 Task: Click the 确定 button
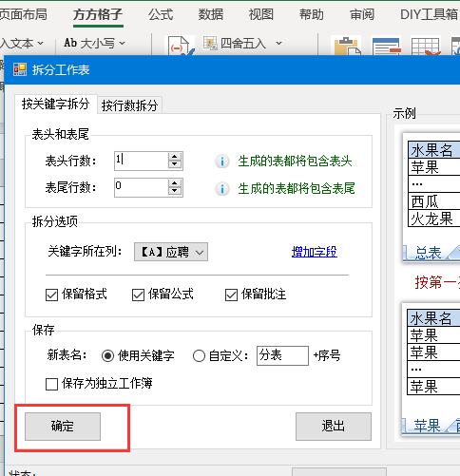(x=63, y=427)
